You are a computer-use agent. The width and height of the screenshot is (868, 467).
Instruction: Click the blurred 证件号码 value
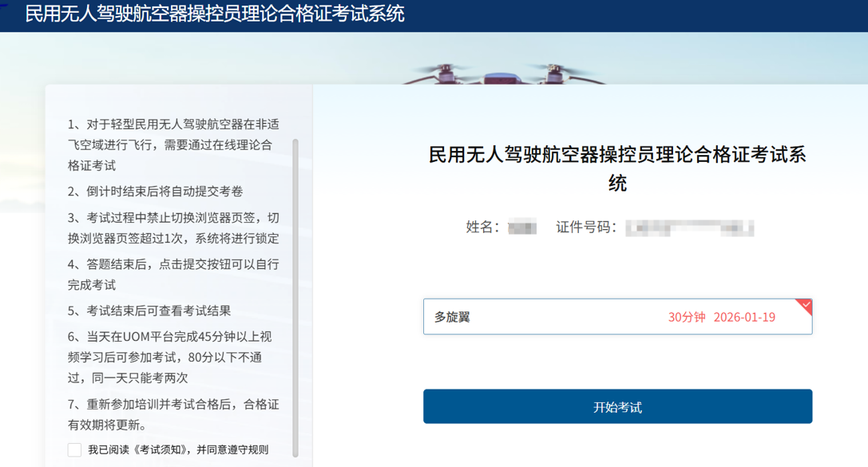[689, 228]
